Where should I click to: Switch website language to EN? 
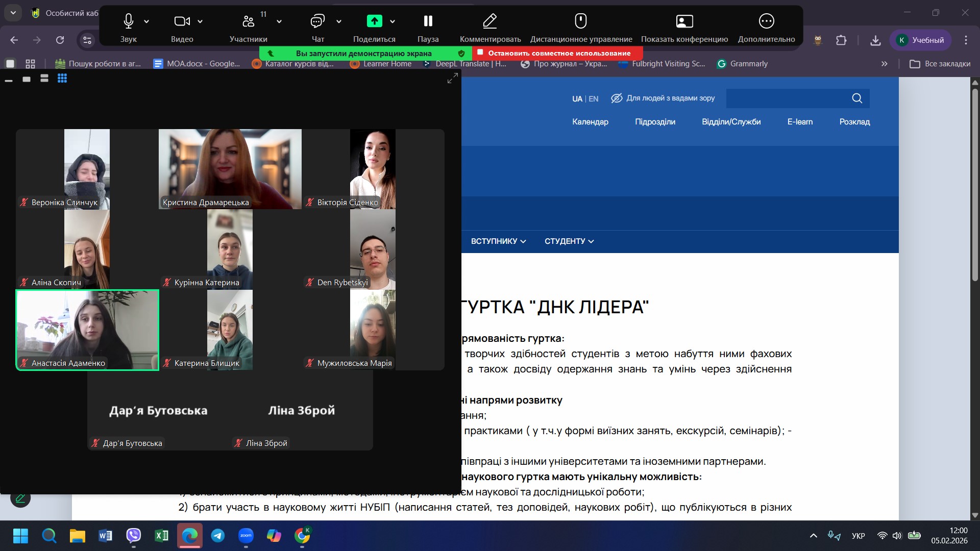coord(594,99)
